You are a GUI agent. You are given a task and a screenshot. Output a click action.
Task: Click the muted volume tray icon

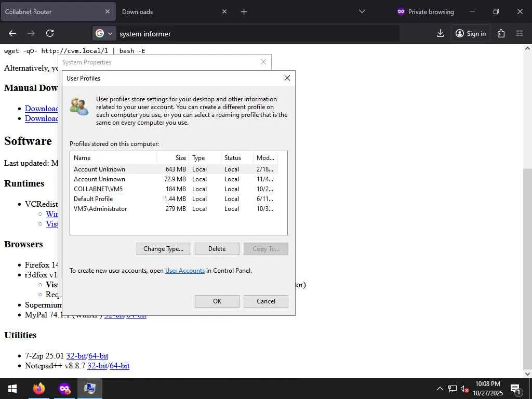click(x=464, y=389)
